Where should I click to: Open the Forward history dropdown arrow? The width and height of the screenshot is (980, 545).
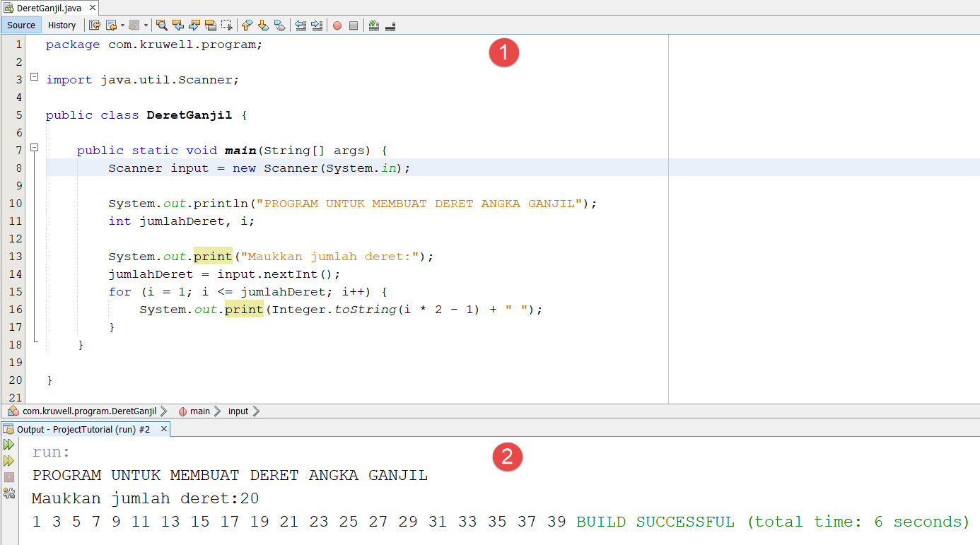[146, 25]
